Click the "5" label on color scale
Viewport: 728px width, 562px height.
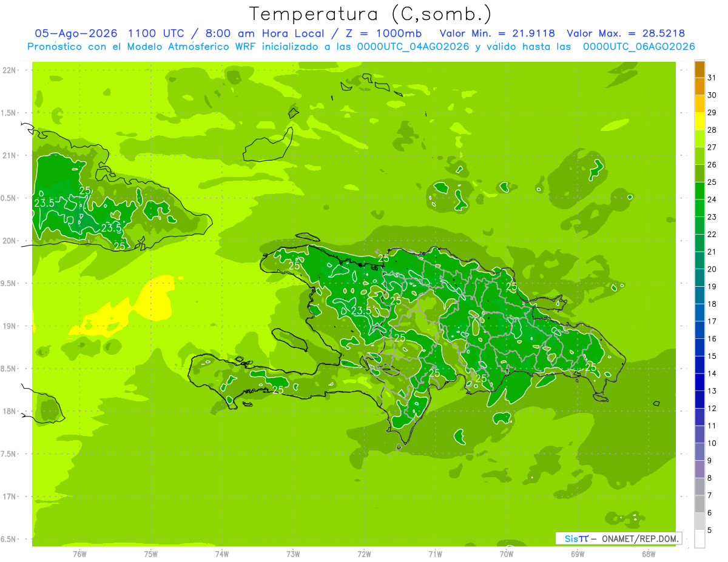point(710,530)
